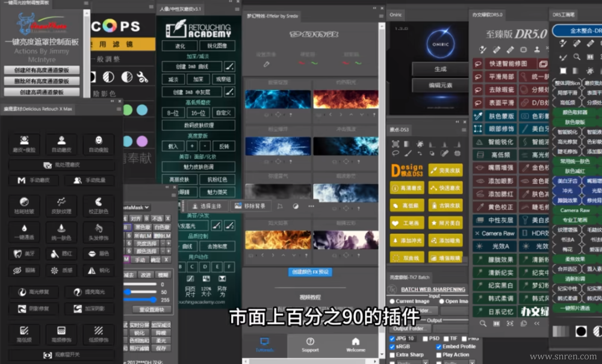Viewport: 602px width, 364px height.
Task: Click the half-circle mask icon on context bar
Action: (296, 206)
